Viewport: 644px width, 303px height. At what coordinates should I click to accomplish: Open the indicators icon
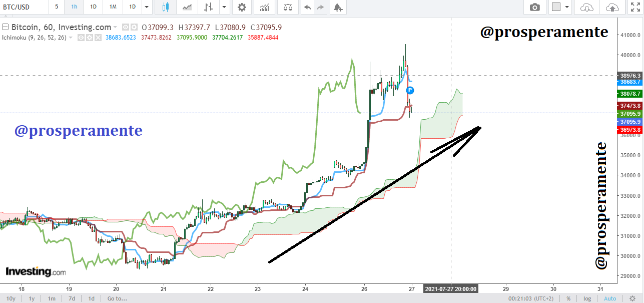point(264,7)
